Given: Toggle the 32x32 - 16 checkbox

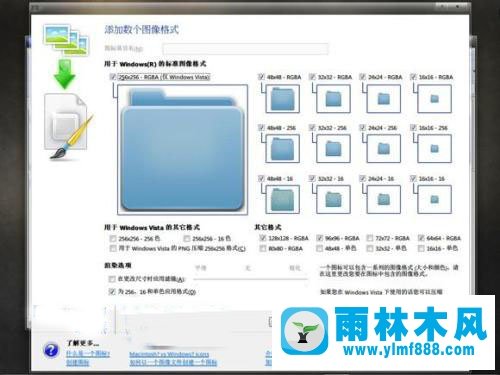Looking at the screenshot, I should point(312,179).
